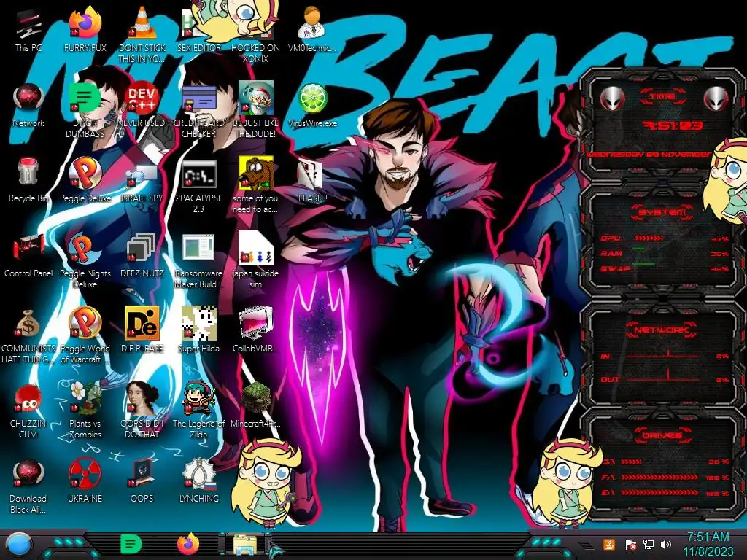Launch the Minecraft4Fr grass block icon
747x560 pixels.
(x=255, y=399)
